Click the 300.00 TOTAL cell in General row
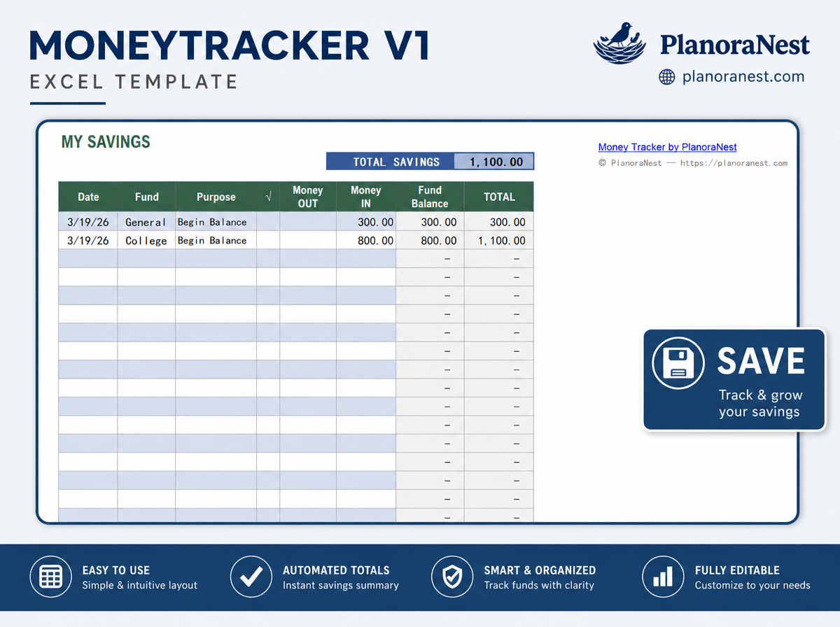840x627 pixels. pos(499,222)
